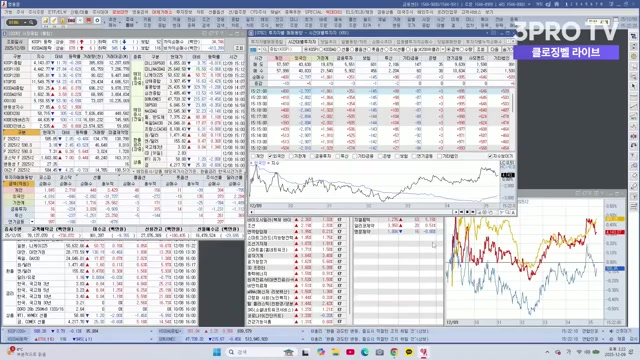Click the 외국인 column header

click(x=300, y=58)
